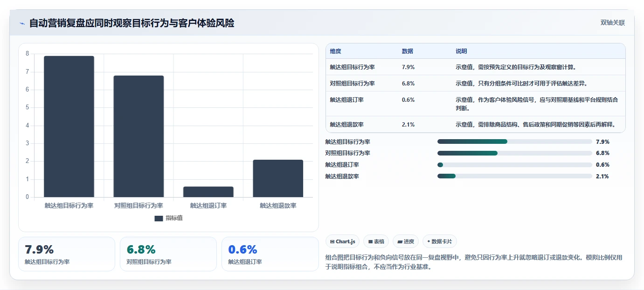Click the 指标值 legend color swatch
644x290 pixels.
(x=159, y=218)
